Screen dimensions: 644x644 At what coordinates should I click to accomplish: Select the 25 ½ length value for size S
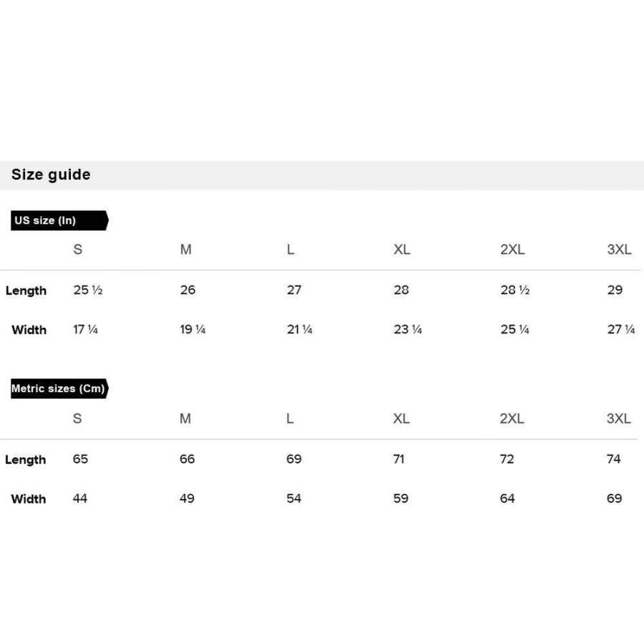88,291
